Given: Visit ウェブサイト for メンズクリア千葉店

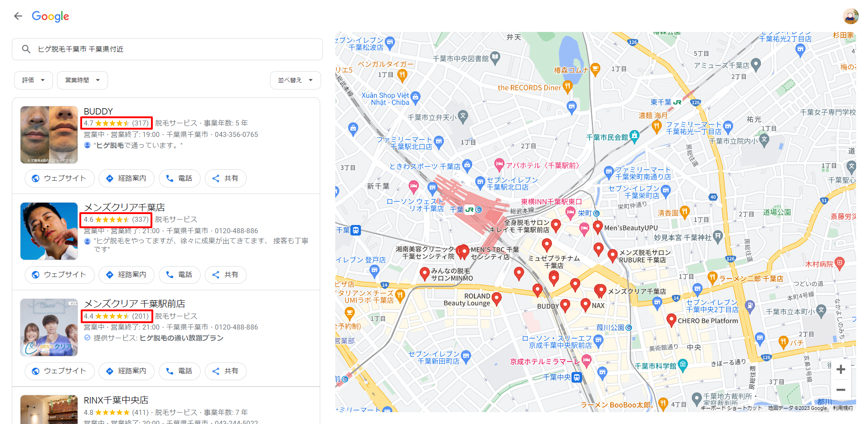Looking at the screenshot, I should pyautogui.click(x=60, y=274).
